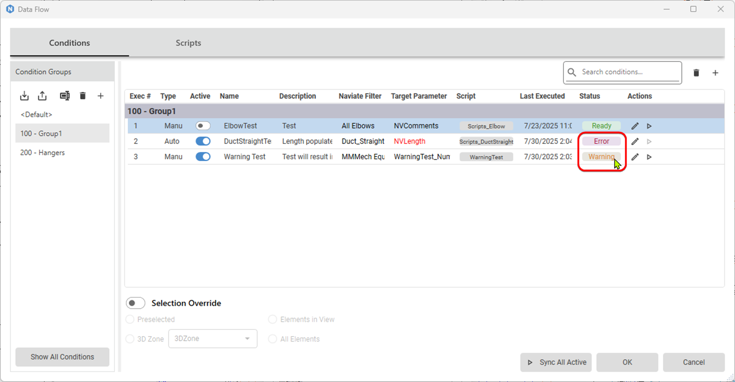The image size is (735, 382).
Task: Select the Preselected radio option
Action: coord(130,319)
